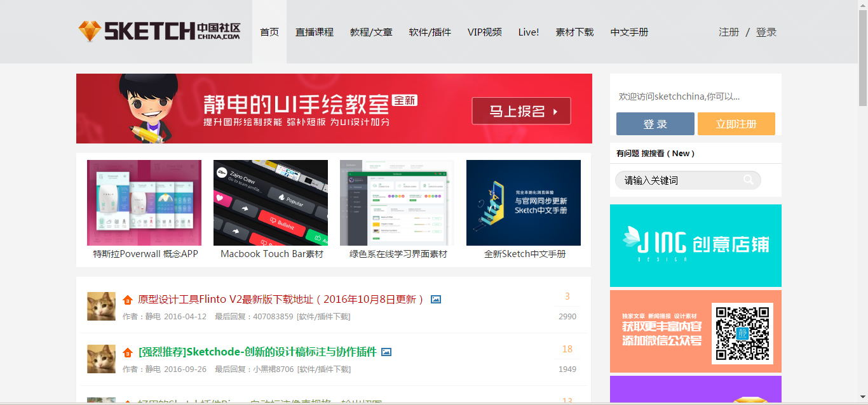
Task: Click last replier 407083859
Action: pos(273,316)
